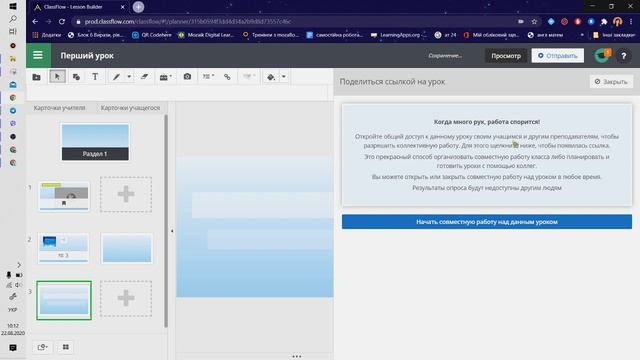This screenshot has height=360, width=640.
Task: Collapse the card panel with side arrow
Action: point(172,231)
